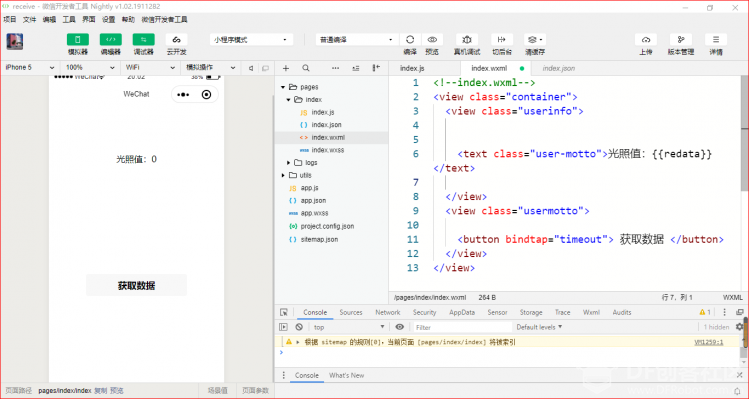Click the hide file tree icon
This screenshot has height=399, width=749.
click(376, 68)
